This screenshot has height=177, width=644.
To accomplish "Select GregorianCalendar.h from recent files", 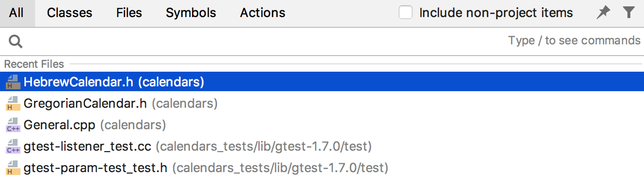I will (322, 103).
